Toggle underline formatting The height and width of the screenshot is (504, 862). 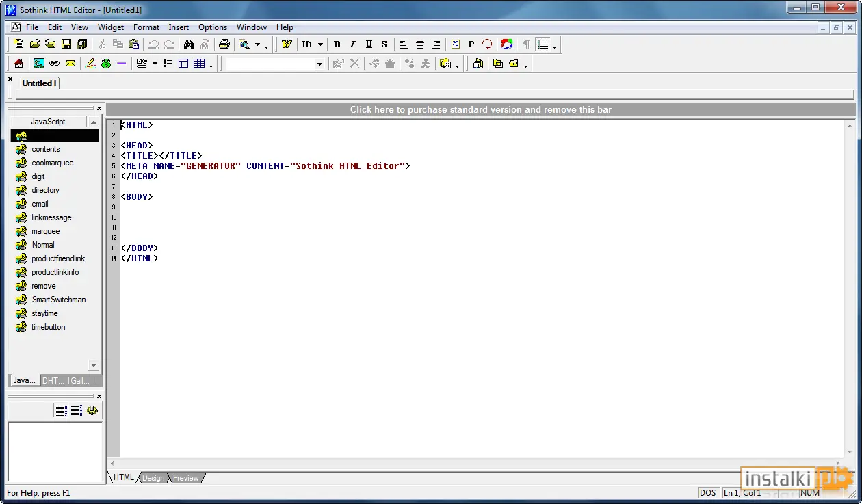369,44
